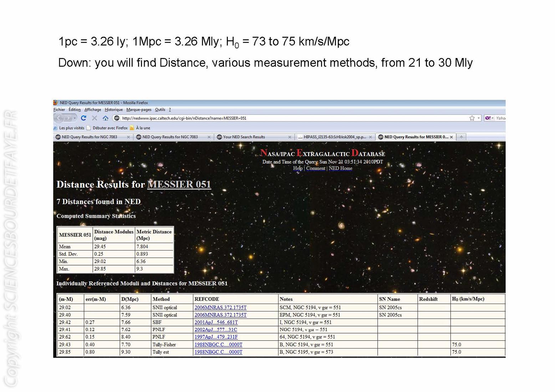Click the site favicon in the address bar
The width and height of the screenshot is (555, 392).
pos(117,118)
